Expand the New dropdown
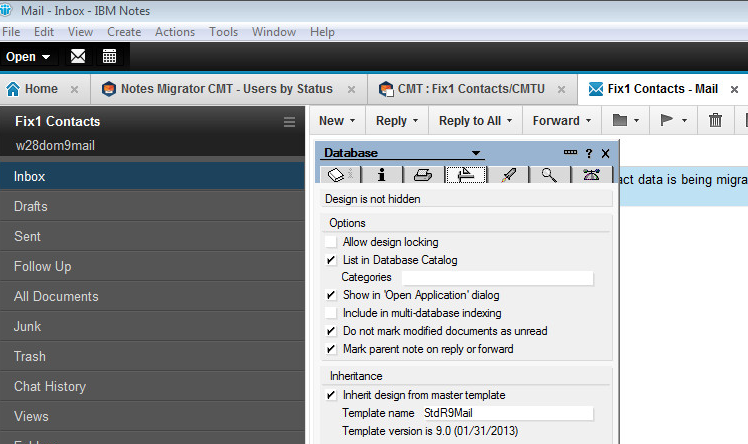This screenshot has height=444, width=748. (x=353, y=121)
